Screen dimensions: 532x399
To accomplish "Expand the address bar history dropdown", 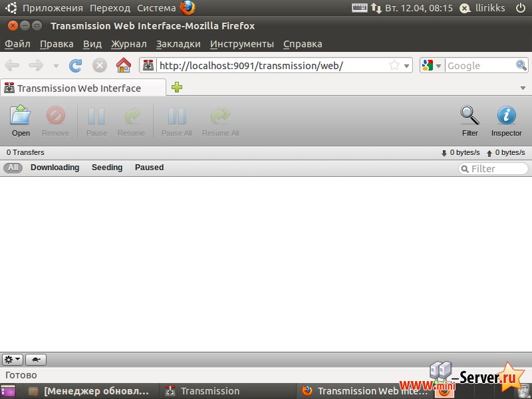I will (x=406, y=65).
